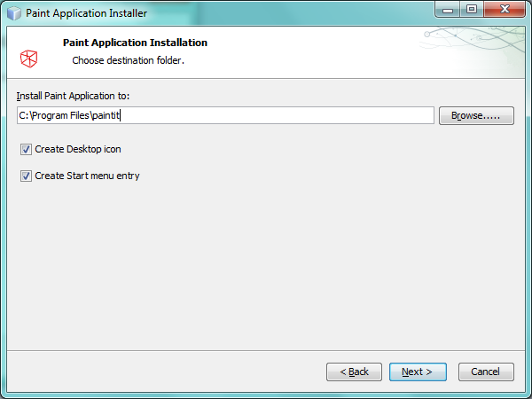Maximize the installer window
Image resolution: width=532 pixels, height=399 pixels.
[x=471, y=11]
